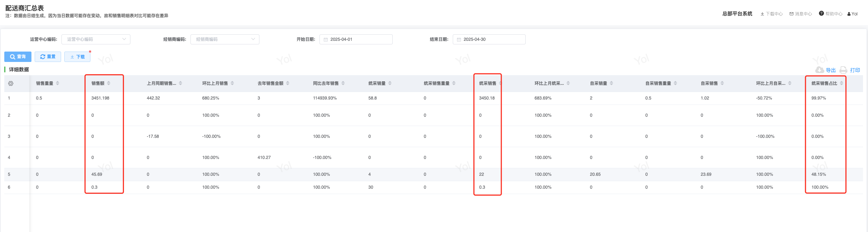This screenshot has width=868, height=232.
Task: Click the table column settings gear icon
Action: pyautogui.click(x=11, y=83)
